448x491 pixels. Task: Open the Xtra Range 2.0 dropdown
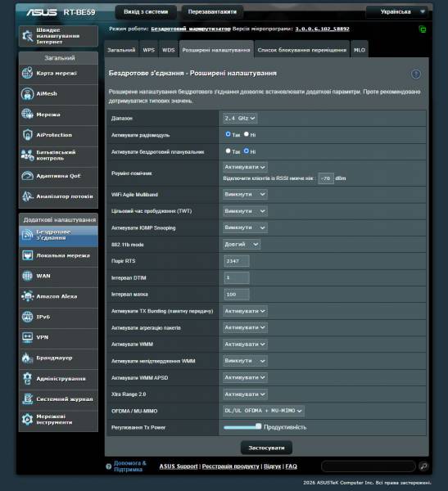click(x=245, y=394)
